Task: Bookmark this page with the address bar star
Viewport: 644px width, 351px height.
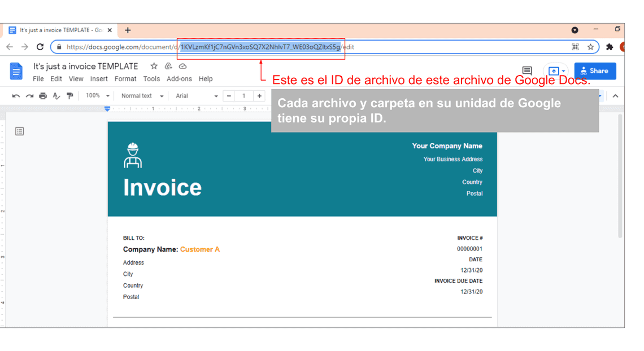Action: 591,47
